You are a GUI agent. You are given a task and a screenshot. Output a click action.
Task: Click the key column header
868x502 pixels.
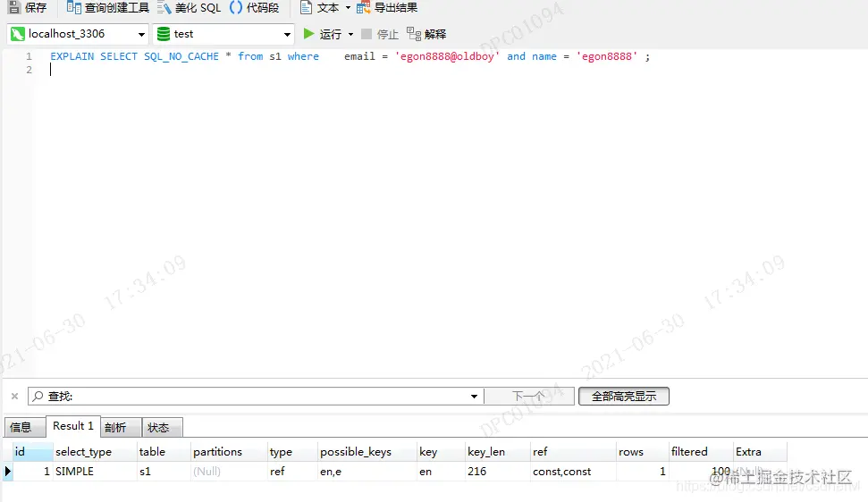[x=441, y=452]
